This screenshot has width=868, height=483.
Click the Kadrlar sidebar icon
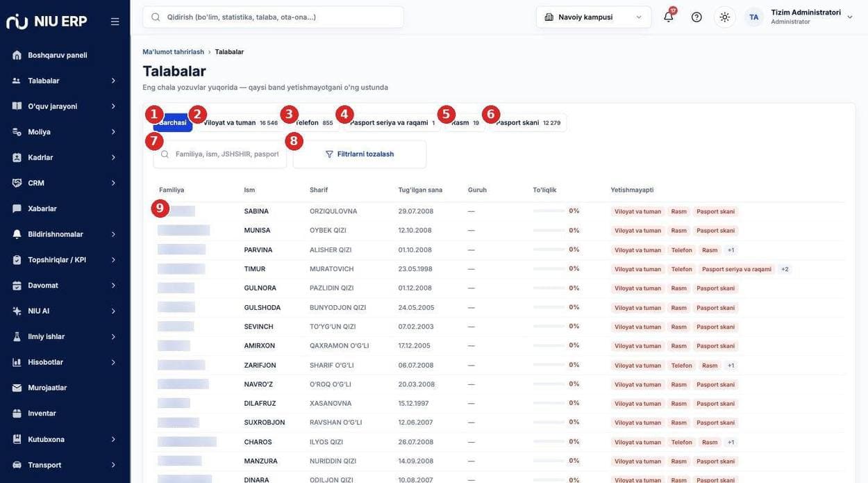[x=17, y=158]
